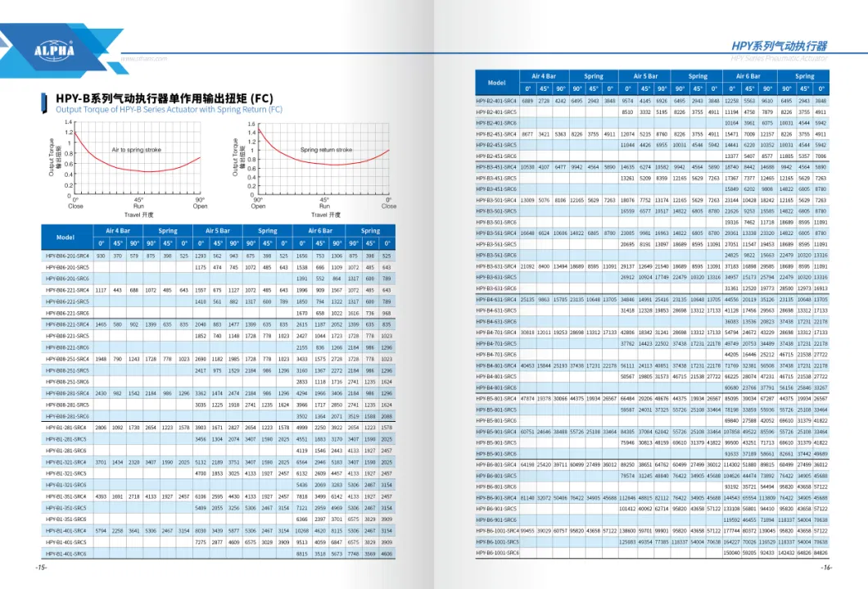Select the 'HPY-B2-451-SRC4' model cell
Viewport: 868px width, 589px height.
click(x=496, y=134)
